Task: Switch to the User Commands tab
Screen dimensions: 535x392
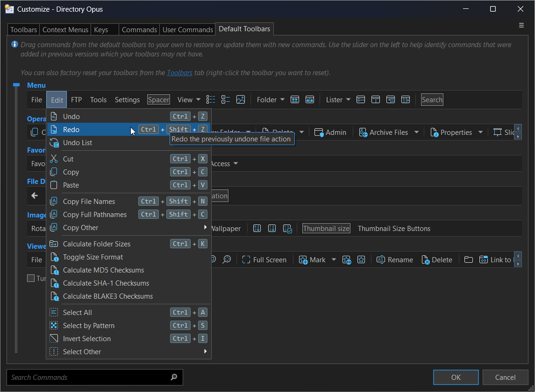Action: [x=188, y=30]
